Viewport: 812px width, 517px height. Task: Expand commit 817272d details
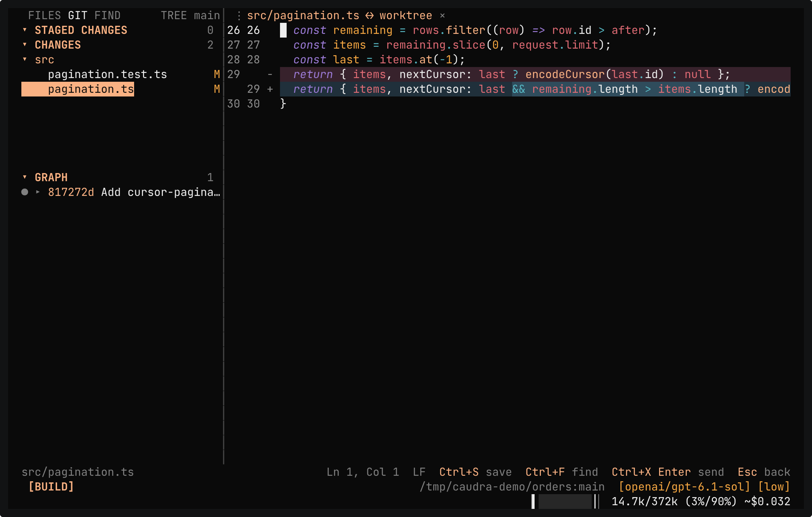tap(38, 192)
